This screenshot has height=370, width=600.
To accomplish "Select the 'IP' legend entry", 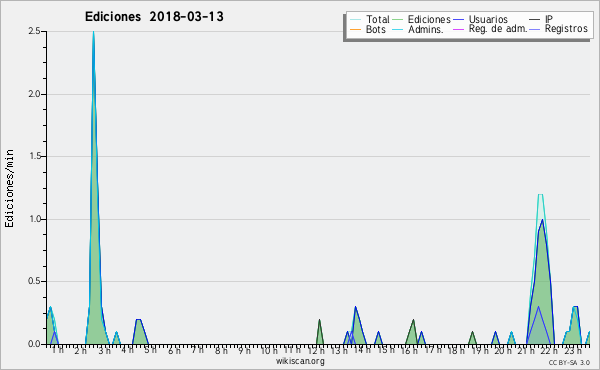I will (x=549, y=19).
